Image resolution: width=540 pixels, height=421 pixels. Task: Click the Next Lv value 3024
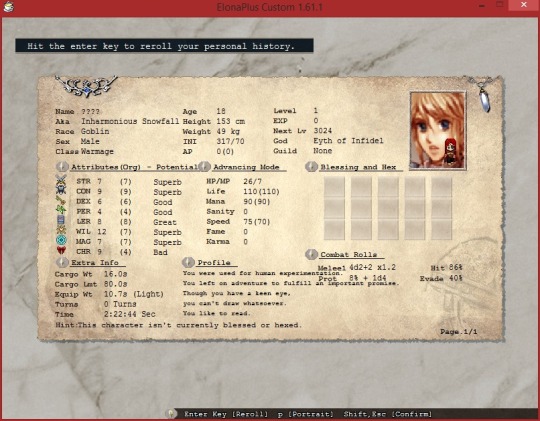tap(323, 131)
